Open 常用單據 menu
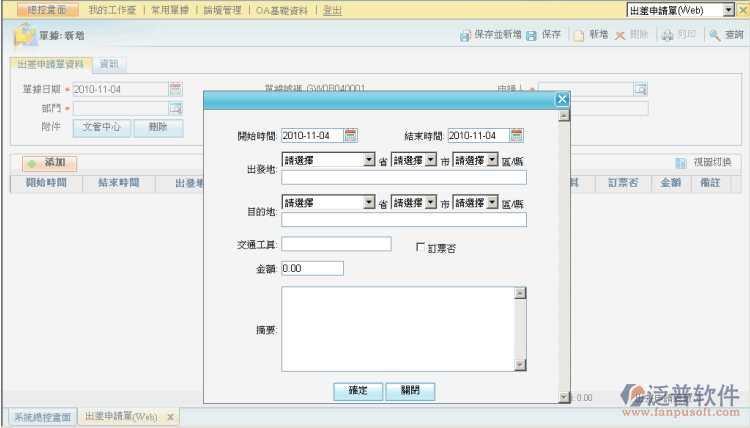The height and width of the screenshot is (428, 750). 170,10
